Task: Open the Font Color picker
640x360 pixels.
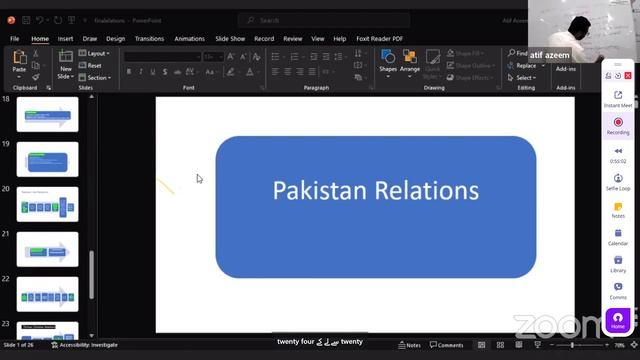Action: (x=250, y=72)
